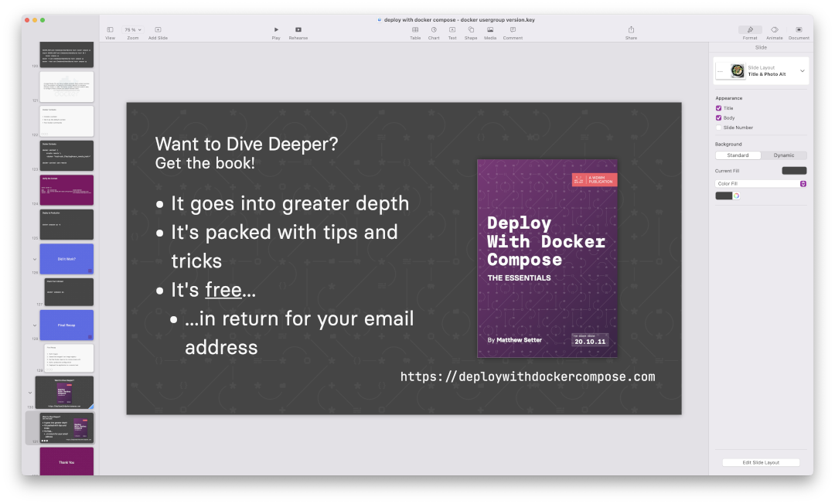Screen dimensions: 835x504
Task: Collapse the Did It Work? slide group
Action: click(x=35, y=259)
